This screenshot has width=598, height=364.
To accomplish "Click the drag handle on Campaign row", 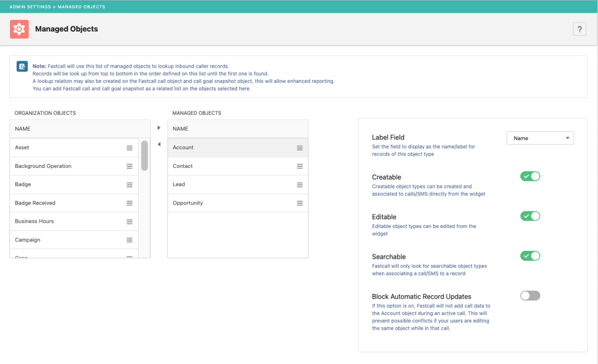I will (x=130, y=240).
